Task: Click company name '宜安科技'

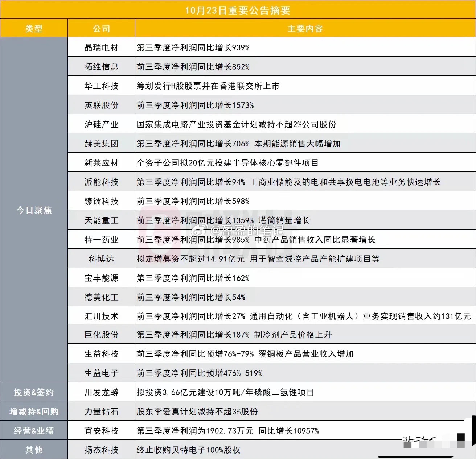Action: 101,431
